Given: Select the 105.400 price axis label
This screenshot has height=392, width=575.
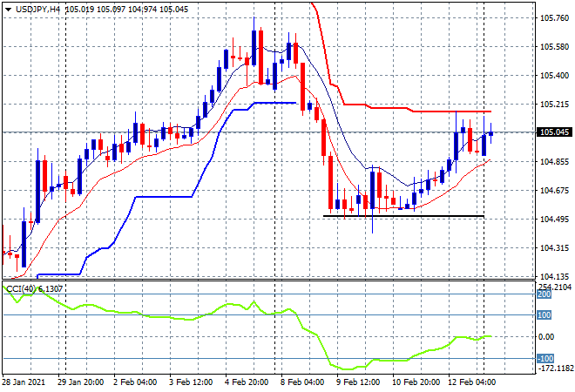Looking at the screenshot, I should pos(554,76).
